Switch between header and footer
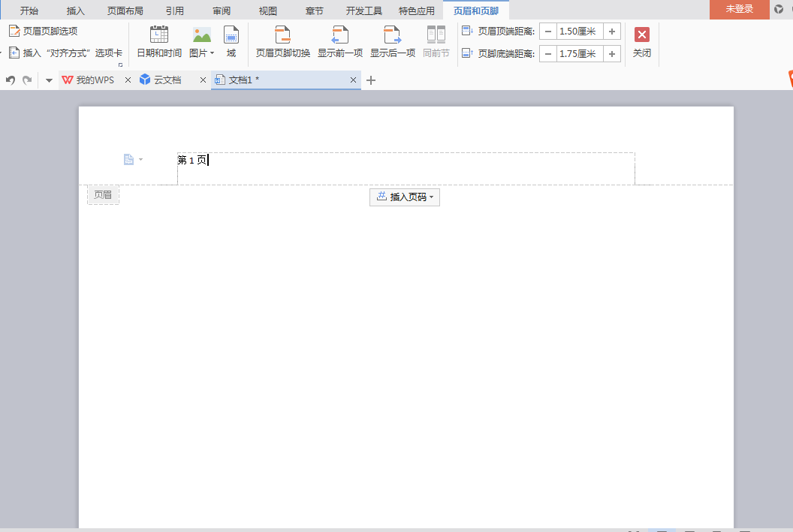The height and width of the screenshot is (532, 793). [x=282, y=42]
